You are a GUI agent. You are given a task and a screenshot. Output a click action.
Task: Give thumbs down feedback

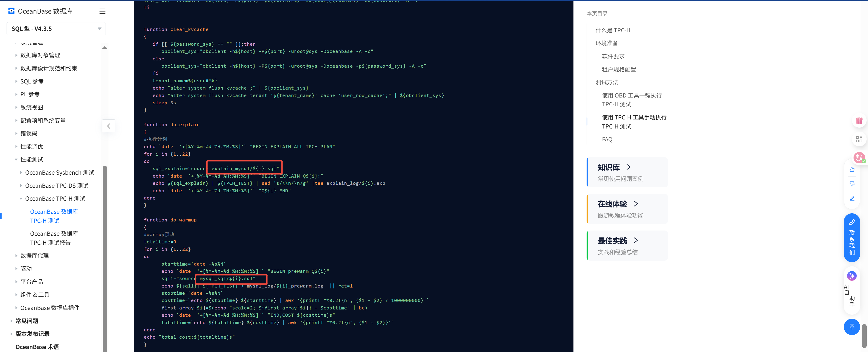click(852, 184)
